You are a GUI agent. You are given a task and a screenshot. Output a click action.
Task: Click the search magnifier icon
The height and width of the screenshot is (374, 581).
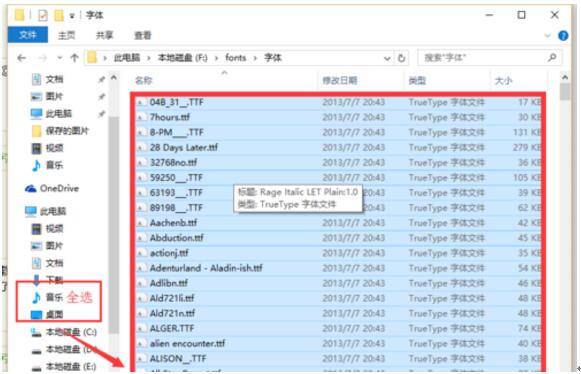pyautogui.click(x=552, y=57)
